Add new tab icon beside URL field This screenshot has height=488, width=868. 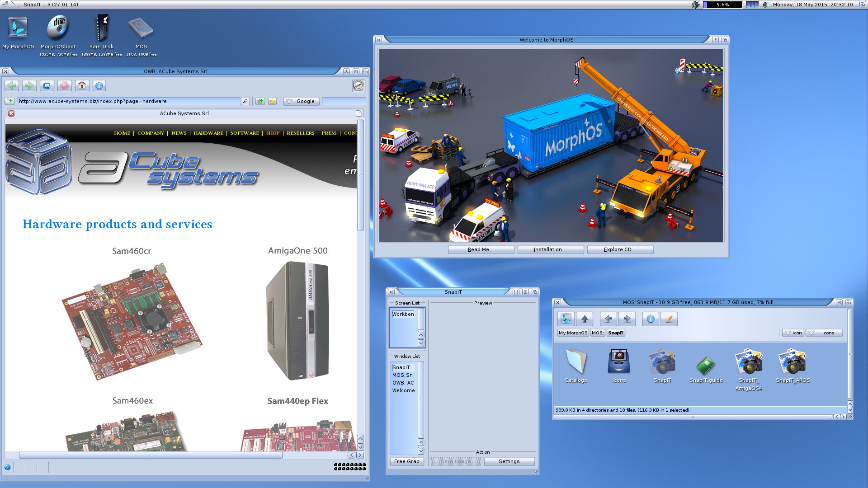click(x=10, y=101)
